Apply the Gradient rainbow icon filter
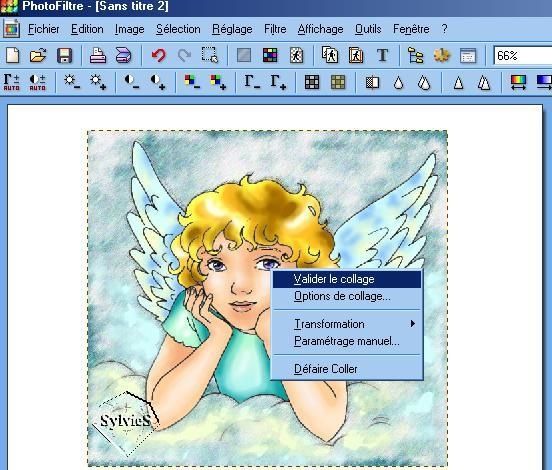This screenshot has width=552, height=470. (x=519, y=82)
